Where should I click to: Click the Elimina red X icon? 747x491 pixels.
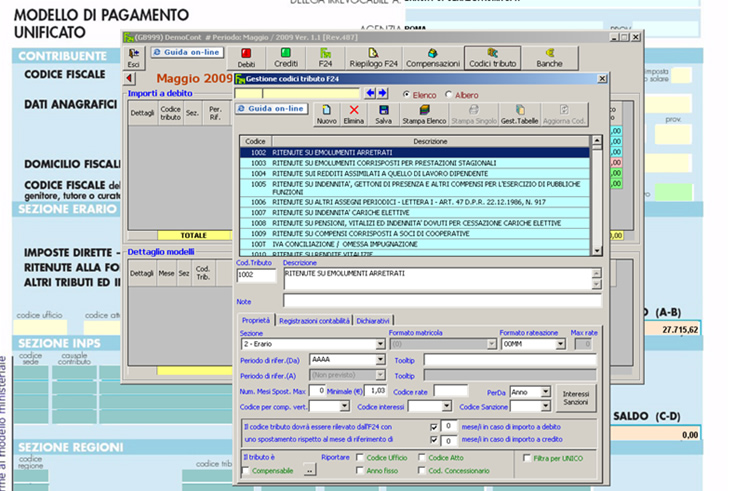[x=354, y=114]
